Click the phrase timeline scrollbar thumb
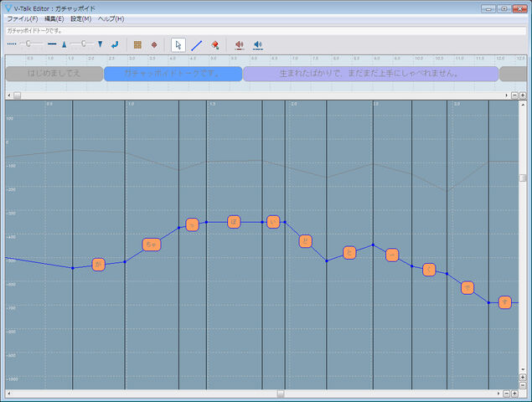The width and height of the screenshot is (532, 402). click(17, 95)
